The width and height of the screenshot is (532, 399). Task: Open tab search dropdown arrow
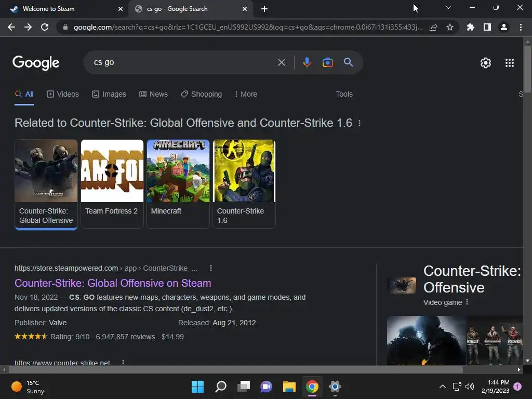coord(448,7)
